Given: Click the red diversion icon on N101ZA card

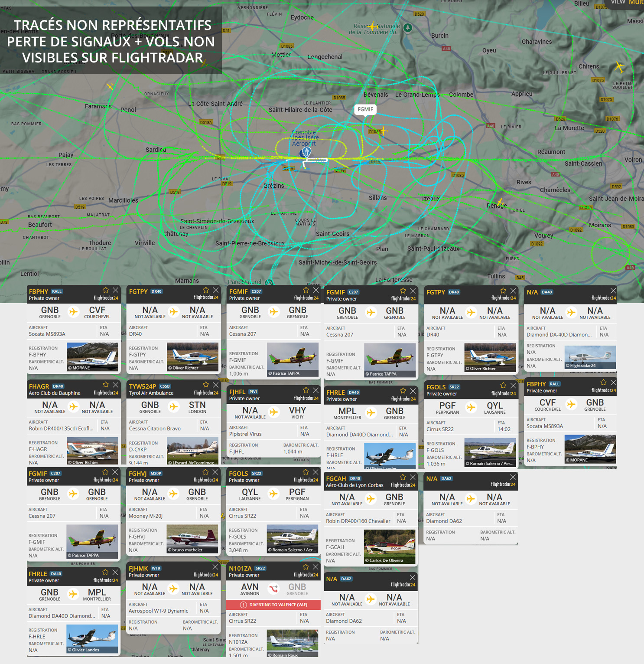Looking at the screenshot, I should click(x=273, y=589).
